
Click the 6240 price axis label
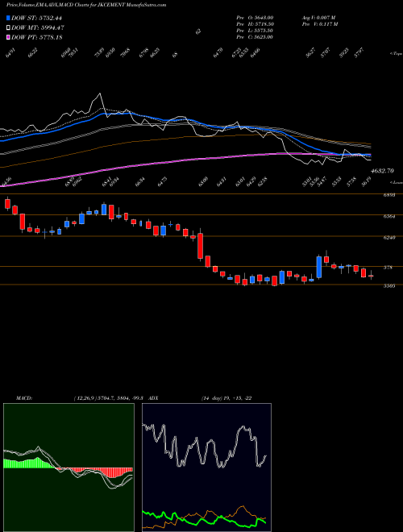click(389, 238)
